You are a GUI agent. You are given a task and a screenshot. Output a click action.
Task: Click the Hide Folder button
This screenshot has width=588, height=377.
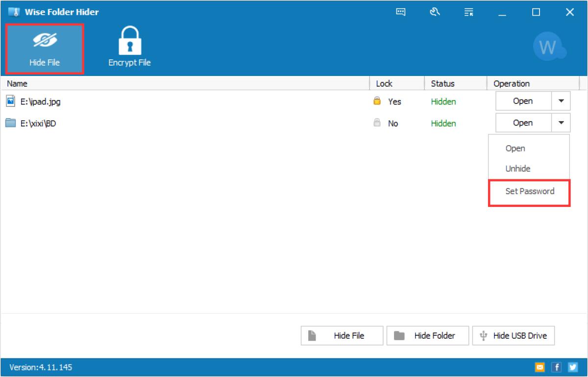click(x=427, y=336)
